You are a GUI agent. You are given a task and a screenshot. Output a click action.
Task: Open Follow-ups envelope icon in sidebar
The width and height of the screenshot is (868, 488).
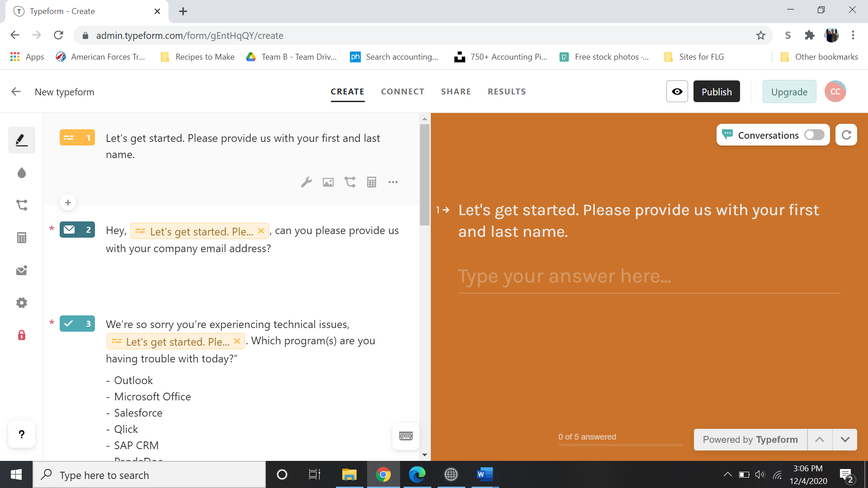22,270
